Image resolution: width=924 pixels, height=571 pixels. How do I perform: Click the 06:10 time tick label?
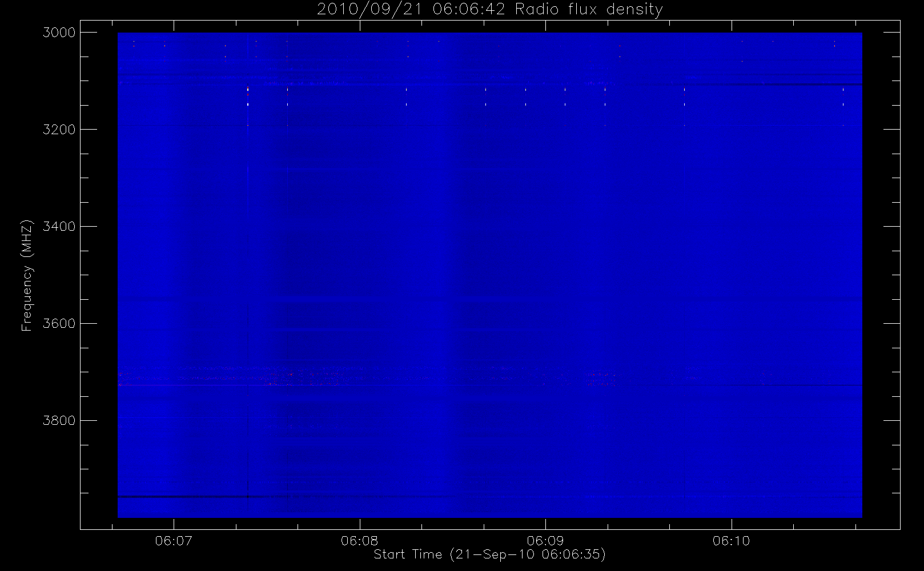pos(732,541)
